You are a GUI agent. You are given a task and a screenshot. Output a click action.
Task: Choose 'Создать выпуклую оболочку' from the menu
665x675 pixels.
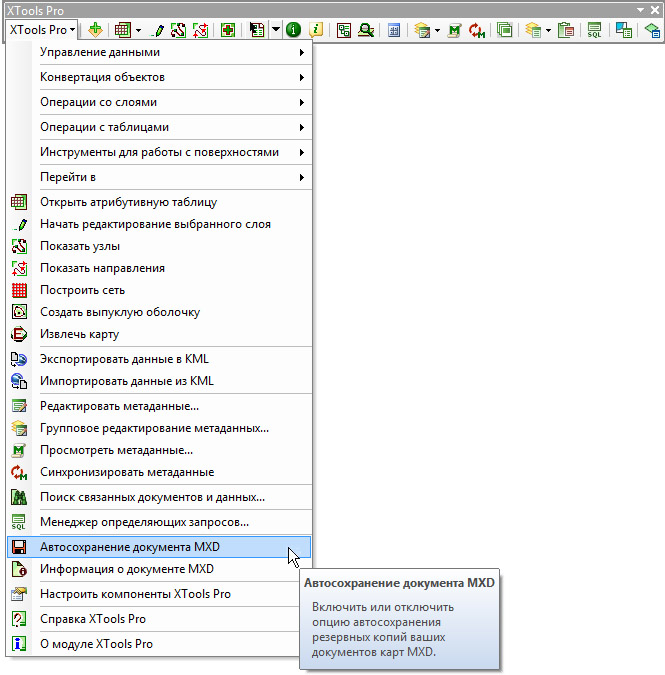159,312
